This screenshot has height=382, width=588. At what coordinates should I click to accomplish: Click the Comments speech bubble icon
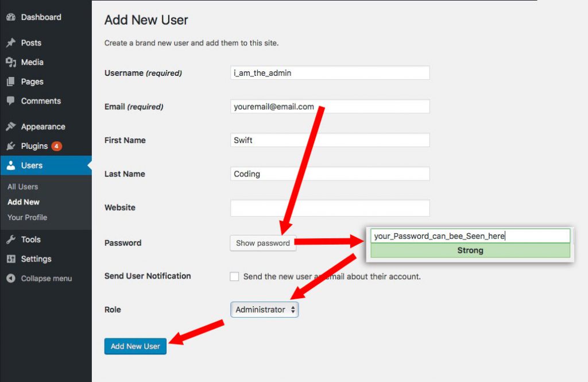(x=10, y=101)
